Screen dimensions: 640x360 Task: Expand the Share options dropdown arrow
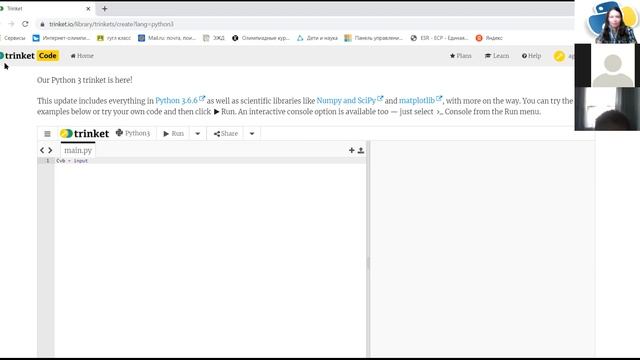pos(252,133)
